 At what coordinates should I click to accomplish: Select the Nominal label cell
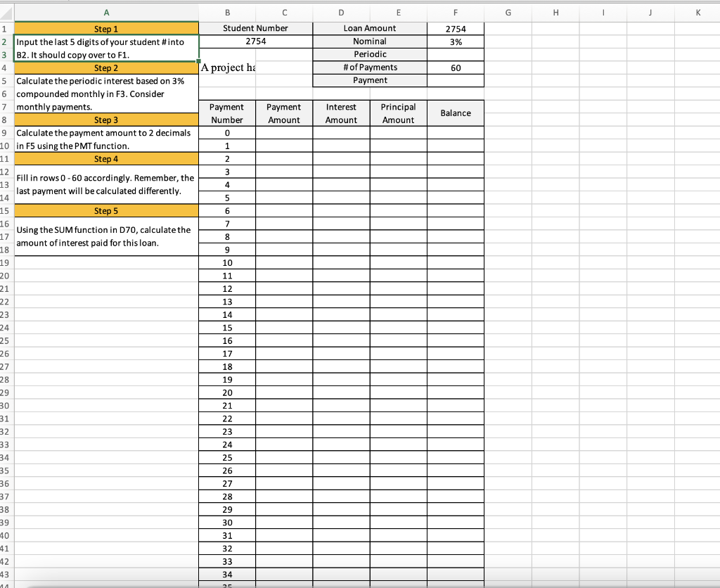point(370,41)
